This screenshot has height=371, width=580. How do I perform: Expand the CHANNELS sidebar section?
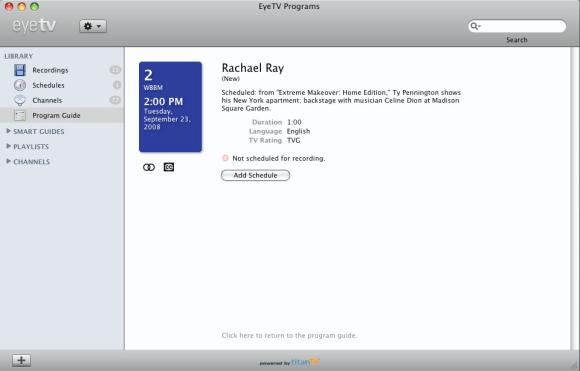coord(9,161)
